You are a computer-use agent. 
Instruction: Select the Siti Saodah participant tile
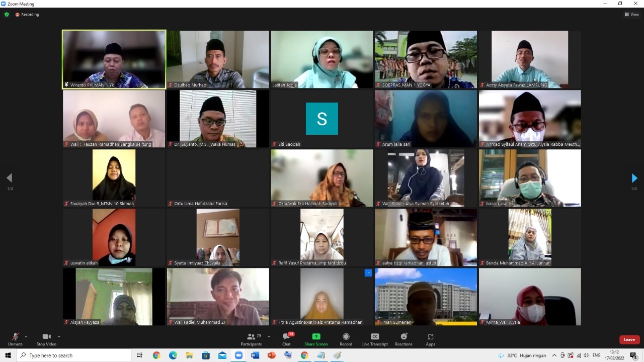pyautogui.click(x=321, y=119)
